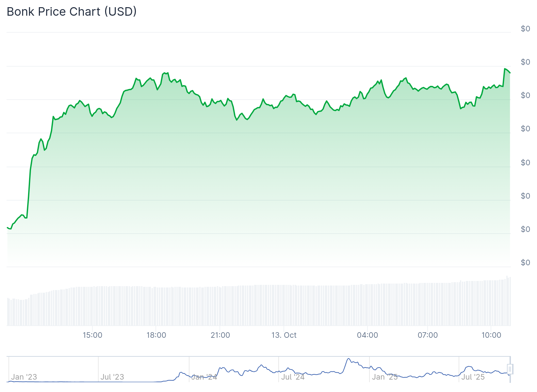Select Jul '23 in the range navigator
Screen dimensions: 537x392
pyautogui.click(x=112, y=377)
